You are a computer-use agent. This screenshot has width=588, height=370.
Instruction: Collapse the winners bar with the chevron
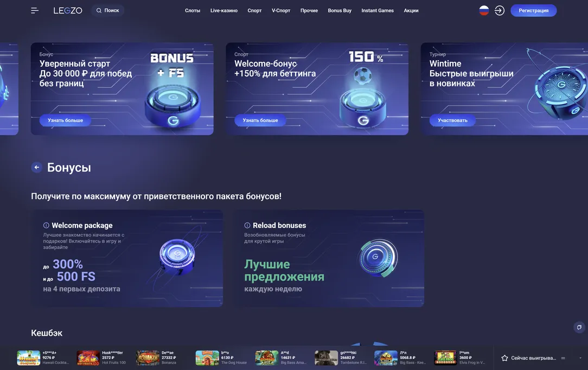580,358
